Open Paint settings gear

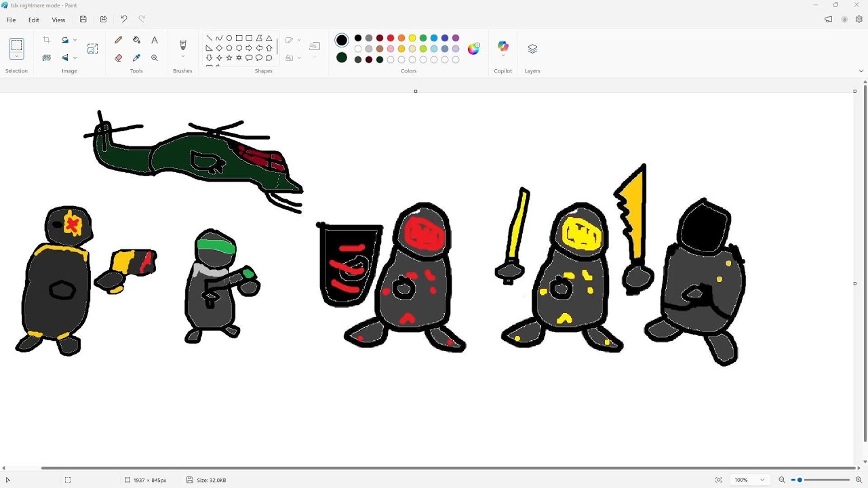click(x=859, y=20)
